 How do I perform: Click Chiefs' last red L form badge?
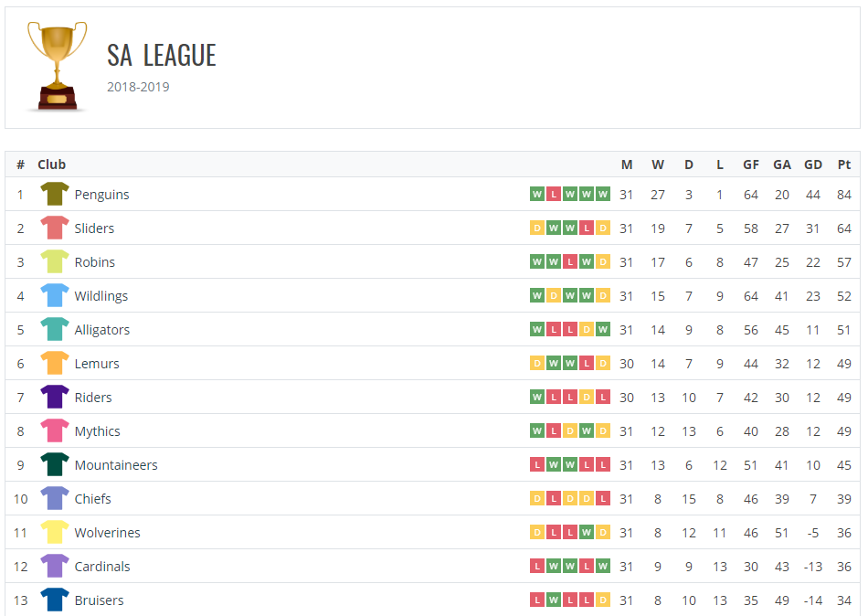603,498
